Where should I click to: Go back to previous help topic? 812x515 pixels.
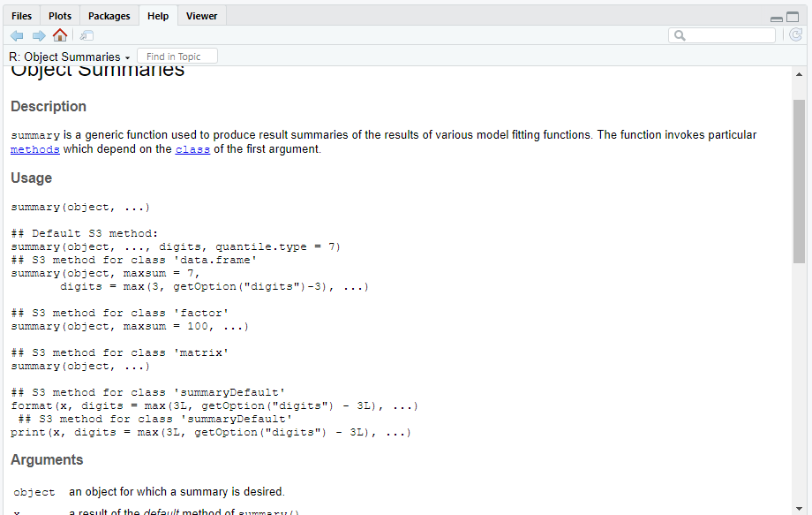click(17, 35)
